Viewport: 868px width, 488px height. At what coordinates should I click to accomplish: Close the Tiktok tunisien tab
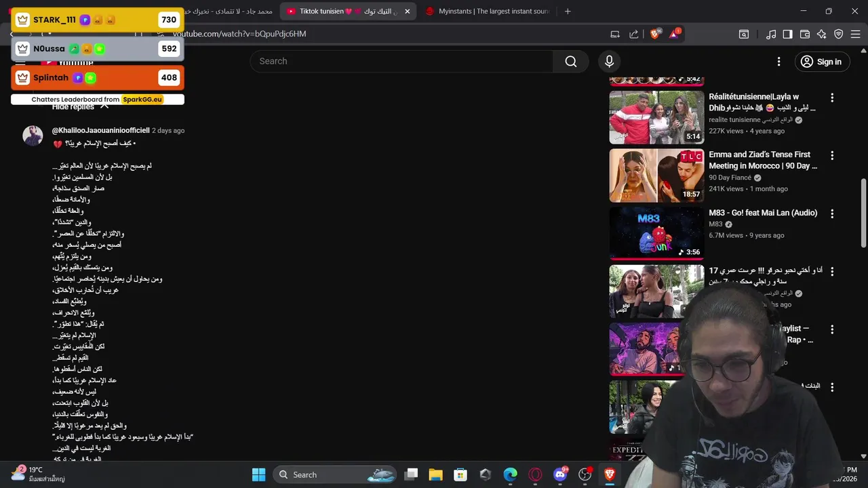pos(408,12)
